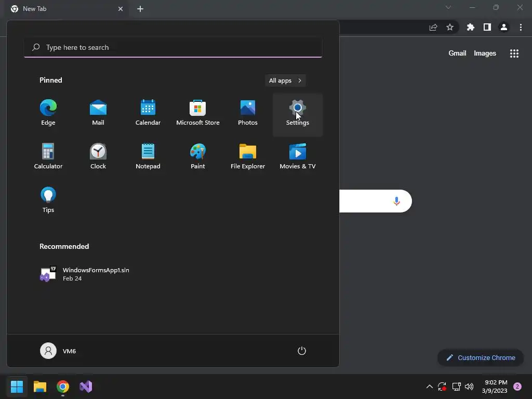Toggle the Chrome side panel
Screen dimensions: 532x399
(487, 27)
